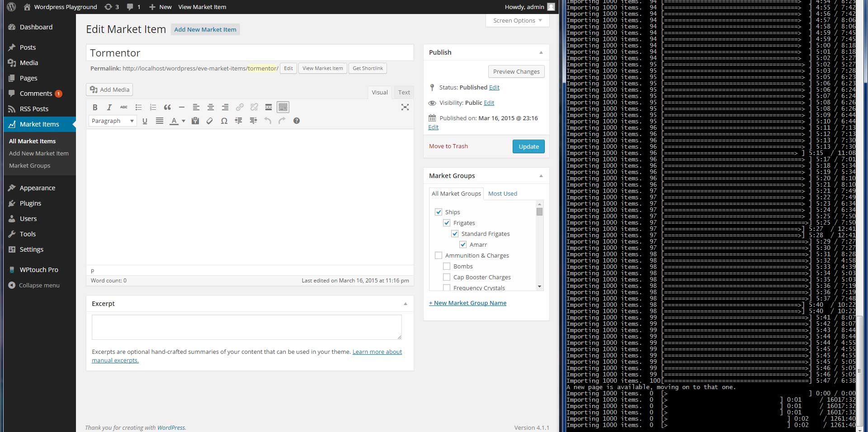Toggle the editor's second toolbar row
Viewport: 868px width, 432px height.
pyautogui.click(x=283, y=107)
